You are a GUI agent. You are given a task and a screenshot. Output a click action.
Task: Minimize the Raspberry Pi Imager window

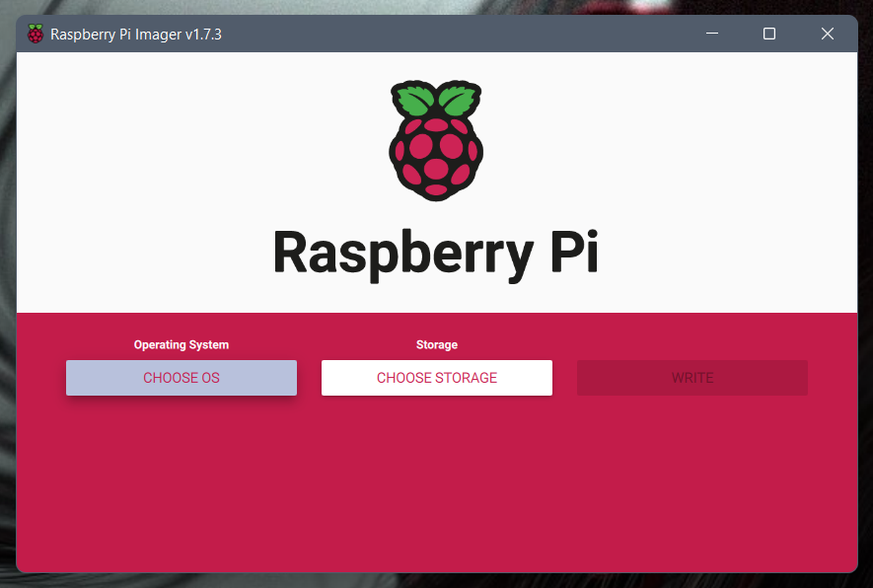point(712,34)
